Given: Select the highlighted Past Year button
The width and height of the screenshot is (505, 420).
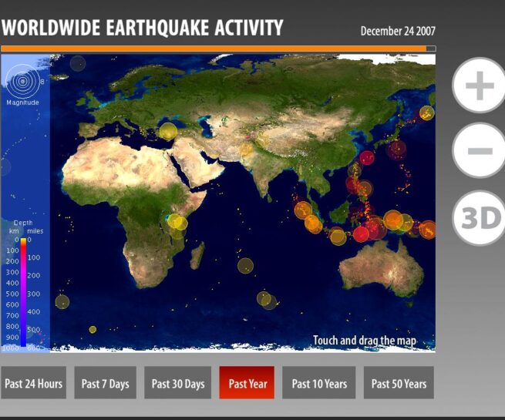Looking at the screenshot, I should pyautogui.click(x=247, y=384).
